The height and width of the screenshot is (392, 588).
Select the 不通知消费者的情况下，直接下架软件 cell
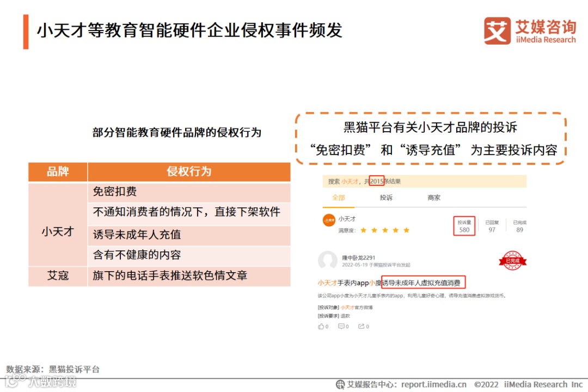click(x=189, y=214)
